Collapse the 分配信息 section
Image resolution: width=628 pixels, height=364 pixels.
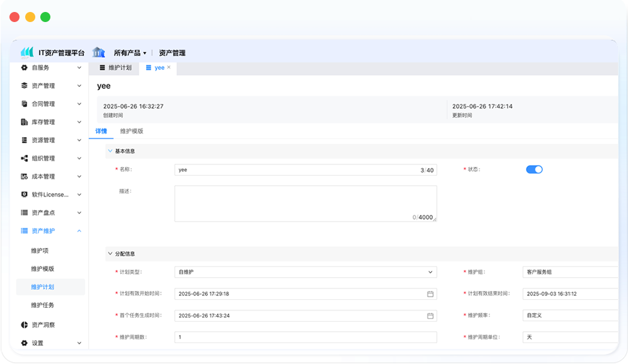pyautogui.click(x=110, y=254)
